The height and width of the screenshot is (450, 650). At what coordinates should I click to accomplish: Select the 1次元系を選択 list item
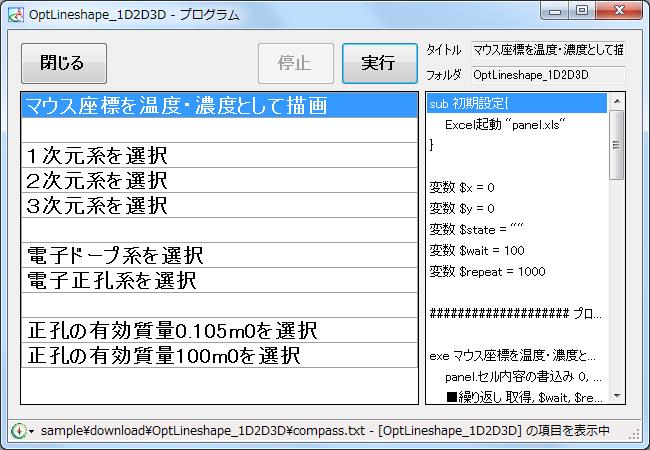[219, 156]
